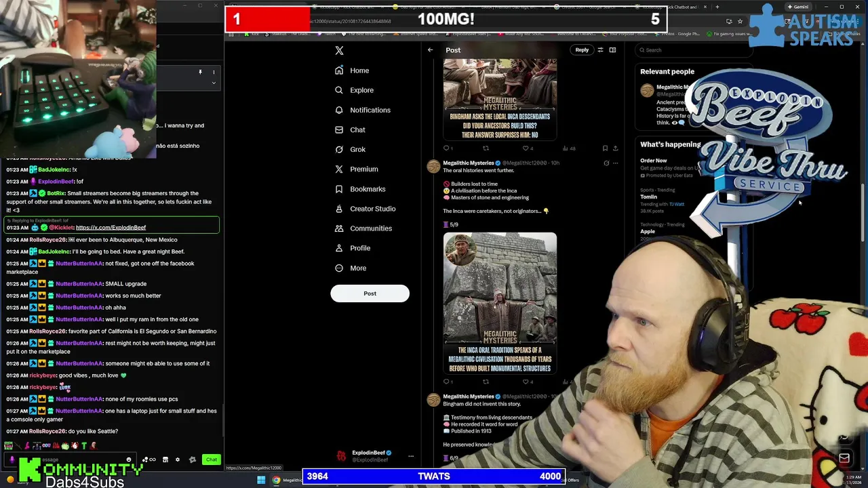
Task: Repost the Bingham image post
Action: (x=486, y=148)
